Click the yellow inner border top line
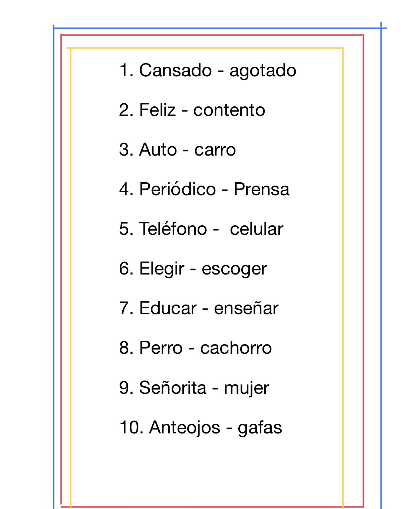The image size is (420, 509). pyautogui.click(x=205, y=48)
